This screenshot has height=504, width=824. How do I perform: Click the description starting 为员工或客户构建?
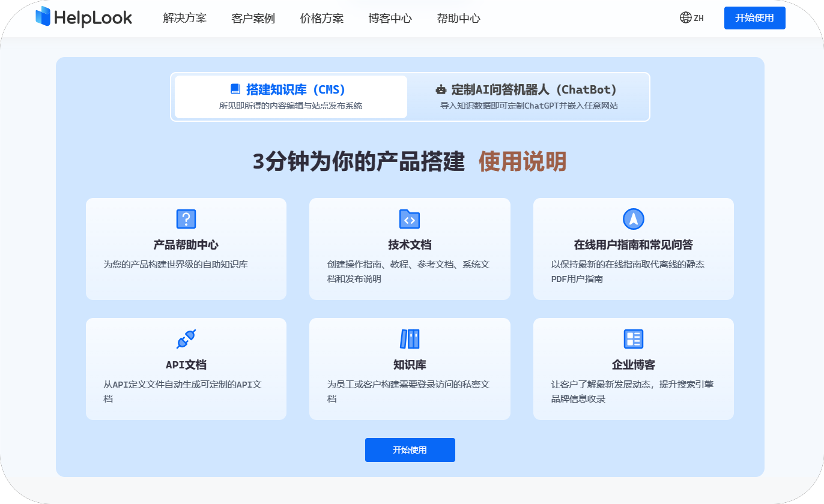pyautogui.click(x=409, y=391)
